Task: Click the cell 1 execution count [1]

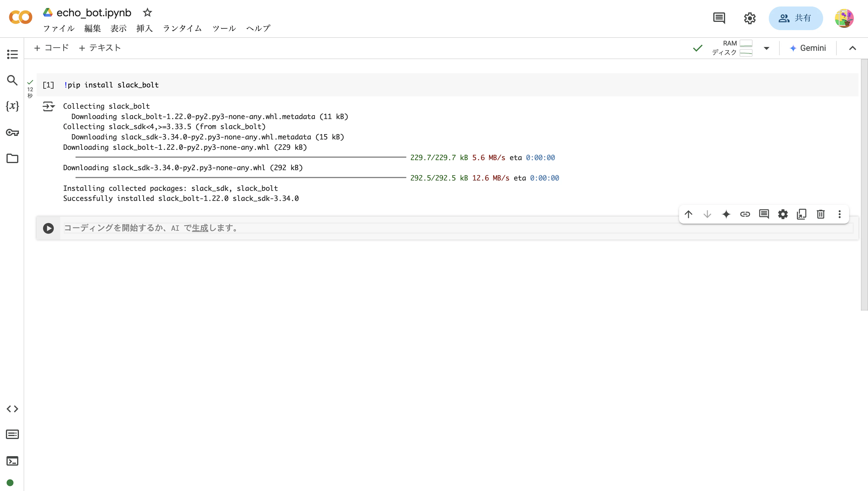Action: tap(48, 85)
